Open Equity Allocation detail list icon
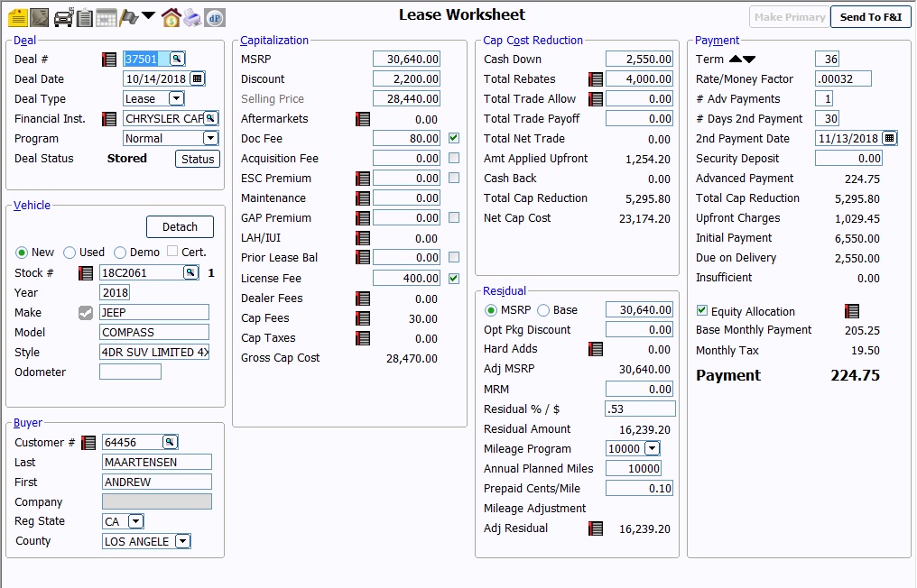 pos(852,311)
